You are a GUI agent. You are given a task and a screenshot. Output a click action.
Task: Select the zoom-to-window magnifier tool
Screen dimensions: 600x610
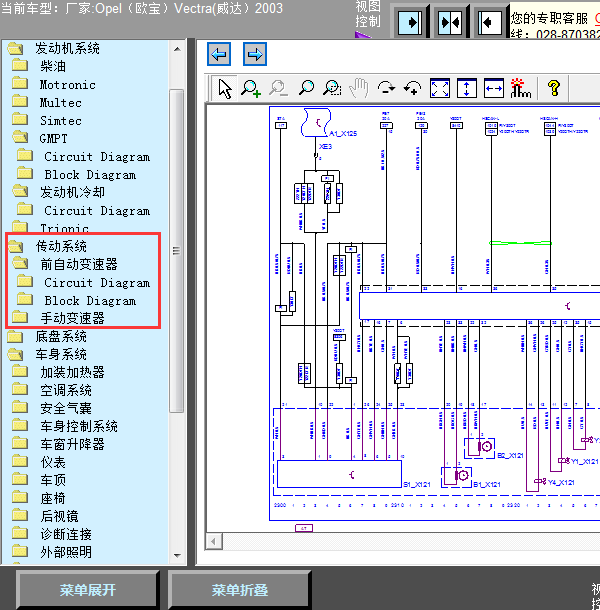click(x=332, y=88)
